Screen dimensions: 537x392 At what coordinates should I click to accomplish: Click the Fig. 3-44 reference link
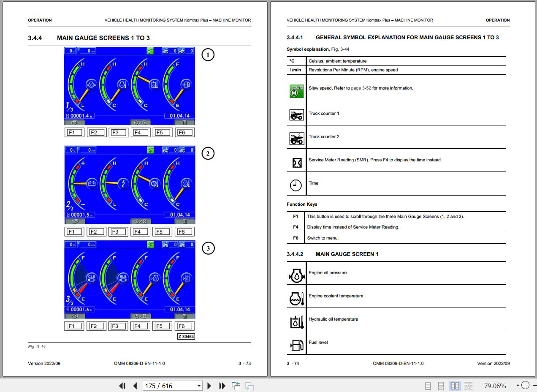click(340, 49)
